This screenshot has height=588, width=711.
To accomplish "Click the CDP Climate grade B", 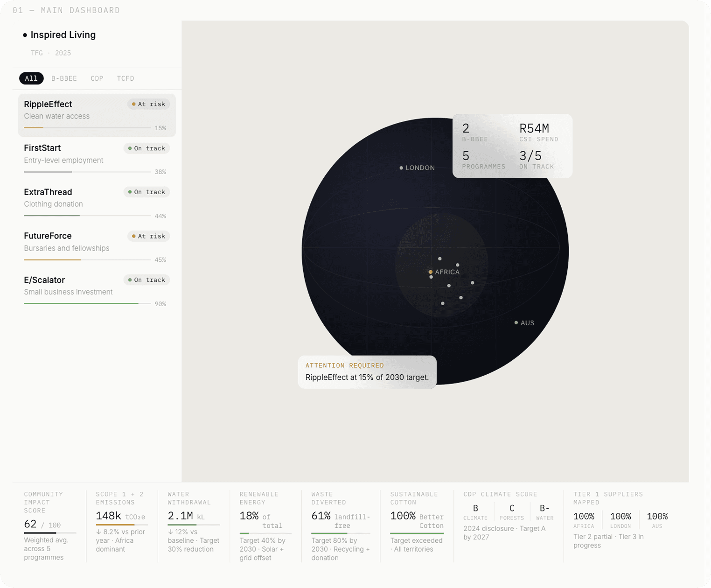I will pyautogui.click(x=475, y=508).
